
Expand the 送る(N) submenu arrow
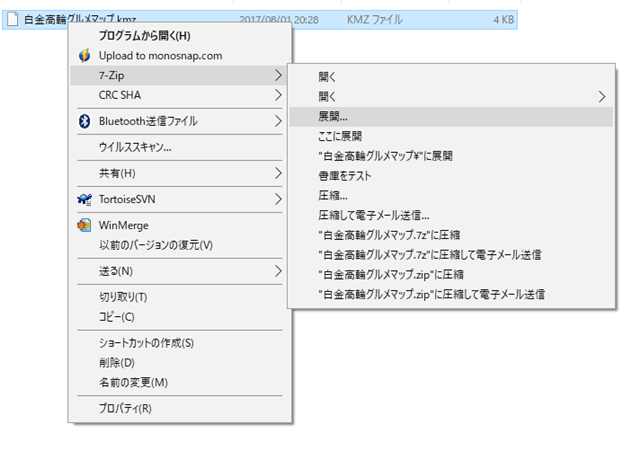click(x=278, y=271)
